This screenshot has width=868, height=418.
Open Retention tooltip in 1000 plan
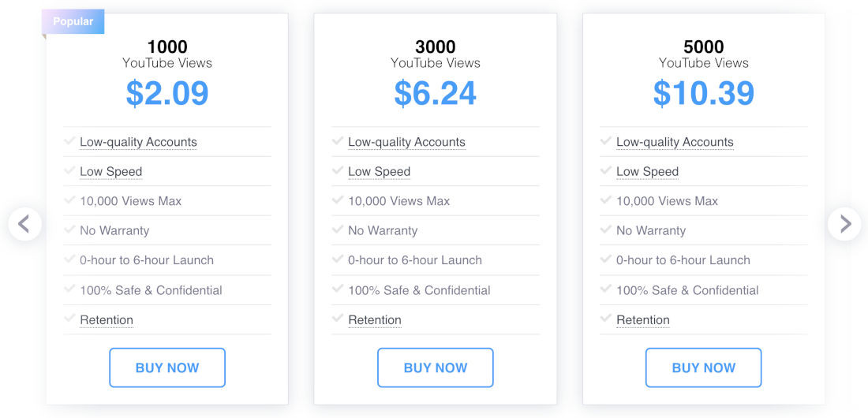(107, 320)
